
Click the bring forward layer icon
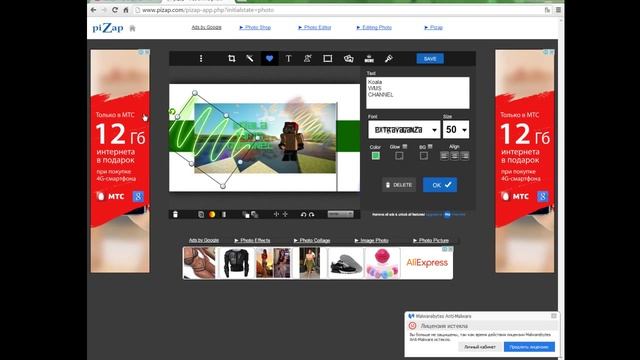pos(246,215)
